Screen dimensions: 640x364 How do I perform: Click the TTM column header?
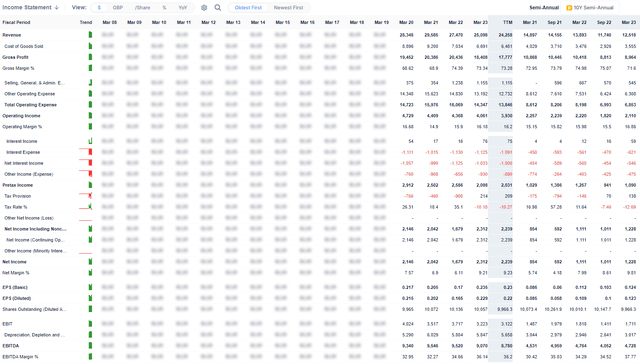coord(507,22)
